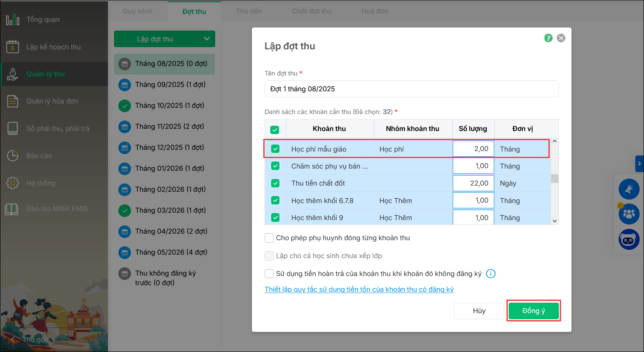Open the panda assistant icon
This screenshot has width=644, height=352.
click(629, 239)
